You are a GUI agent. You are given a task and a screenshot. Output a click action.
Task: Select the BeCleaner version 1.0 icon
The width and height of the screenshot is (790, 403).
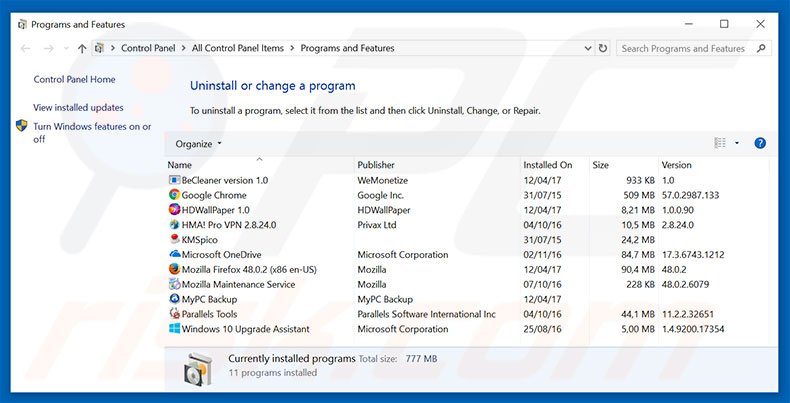[x=174, y=180]
